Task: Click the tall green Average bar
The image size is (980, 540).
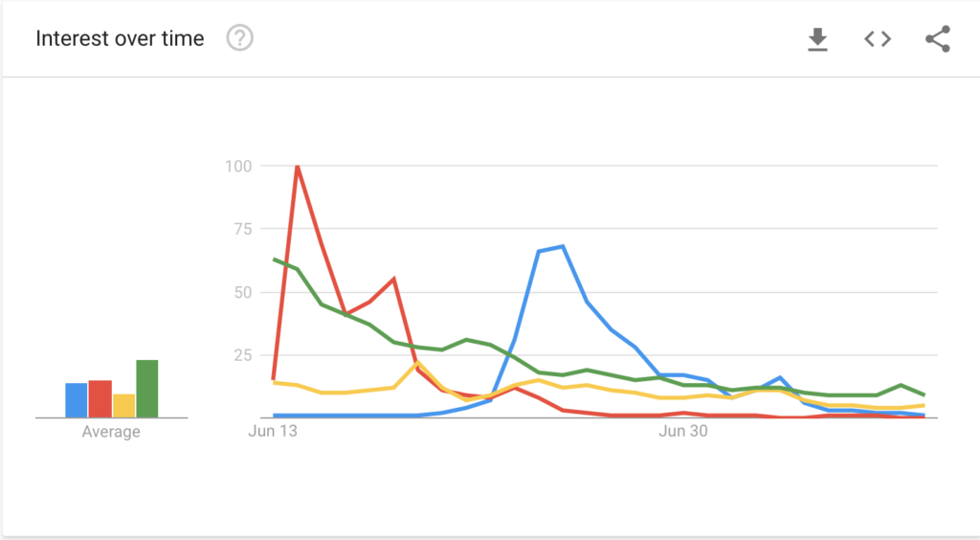Action: (x=147, y=389)
